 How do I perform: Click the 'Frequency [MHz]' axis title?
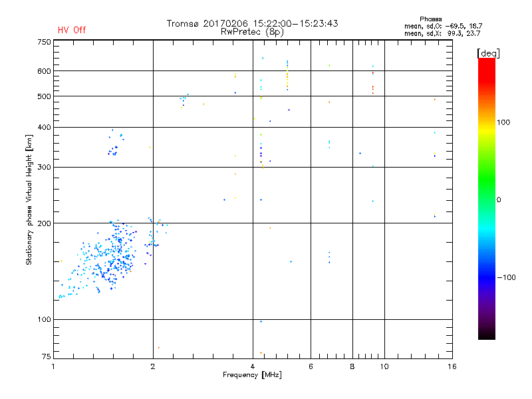click(252, 375)
